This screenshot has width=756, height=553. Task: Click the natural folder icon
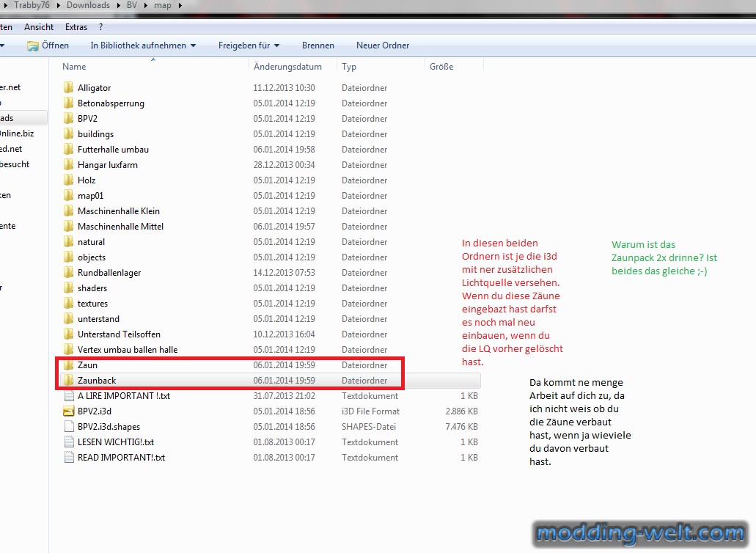(x=68, y=242)
